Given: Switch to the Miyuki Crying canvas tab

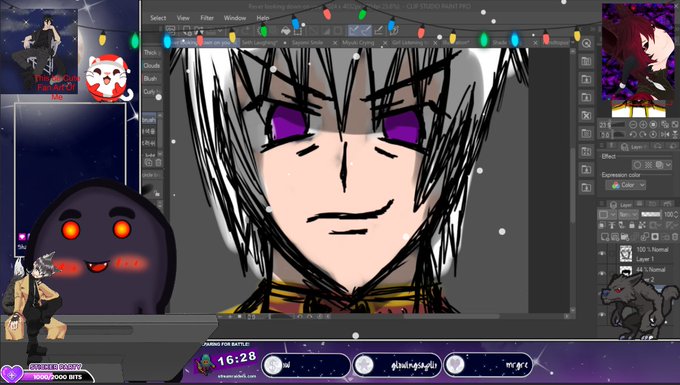Looking at the screenshot, I should click(x=358, y=43).
